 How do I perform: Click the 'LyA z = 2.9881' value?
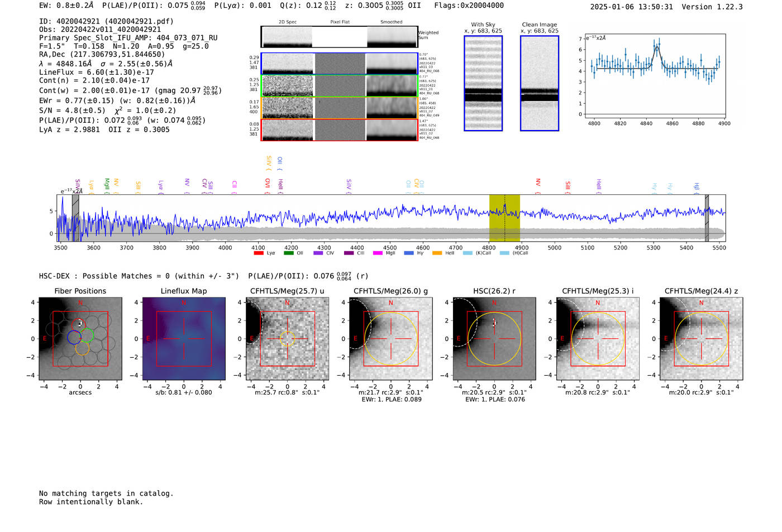click(x=69, y=130)
